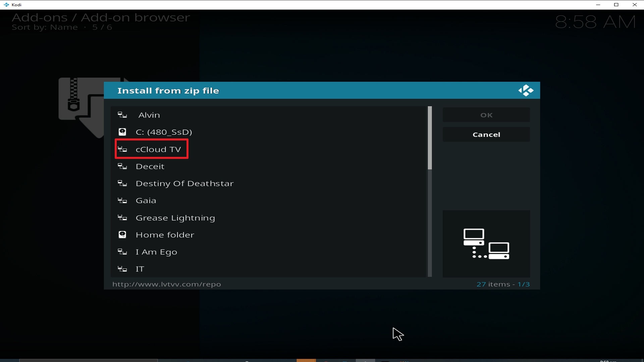Click the icon beside Destiny Of Deathstar

[x=122, y=183]
